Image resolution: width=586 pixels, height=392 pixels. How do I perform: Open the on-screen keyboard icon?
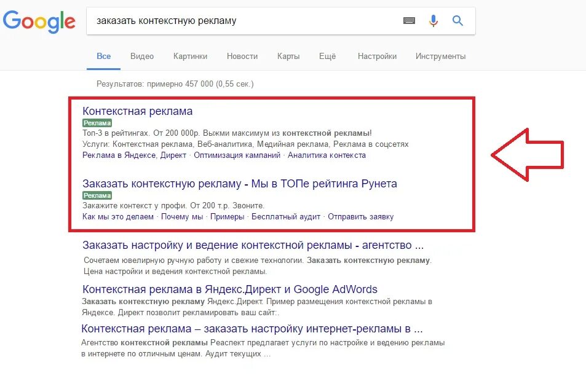tap(409, 21)
